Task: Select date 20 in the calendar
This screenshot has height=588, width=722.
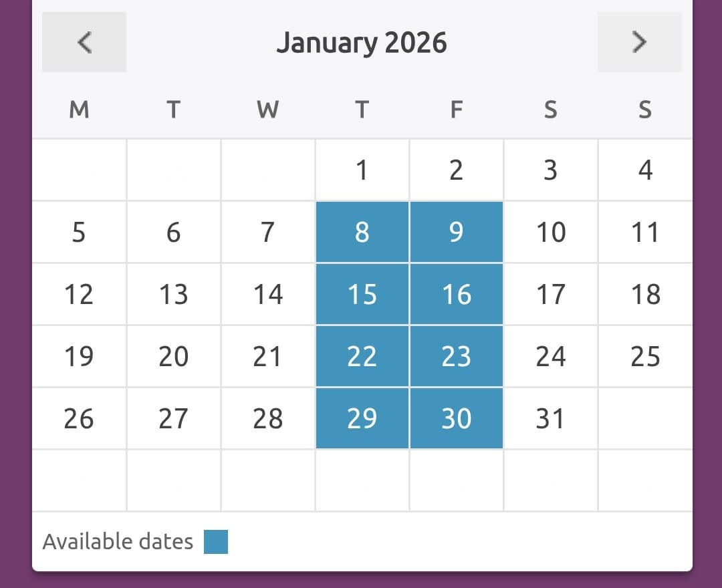Action: pyautogui.click(x=173, y=356)
